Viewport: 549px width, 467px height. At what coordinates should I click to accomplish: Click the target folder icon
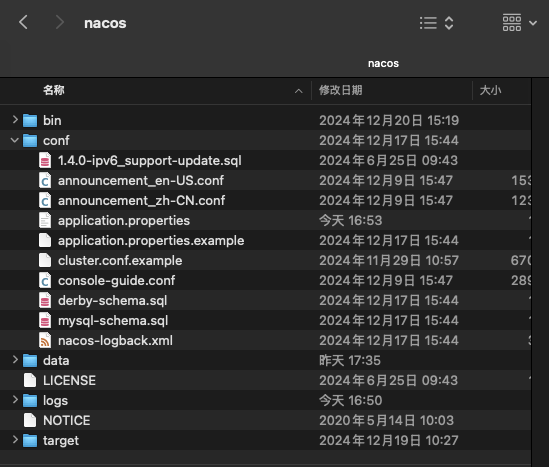30,440
